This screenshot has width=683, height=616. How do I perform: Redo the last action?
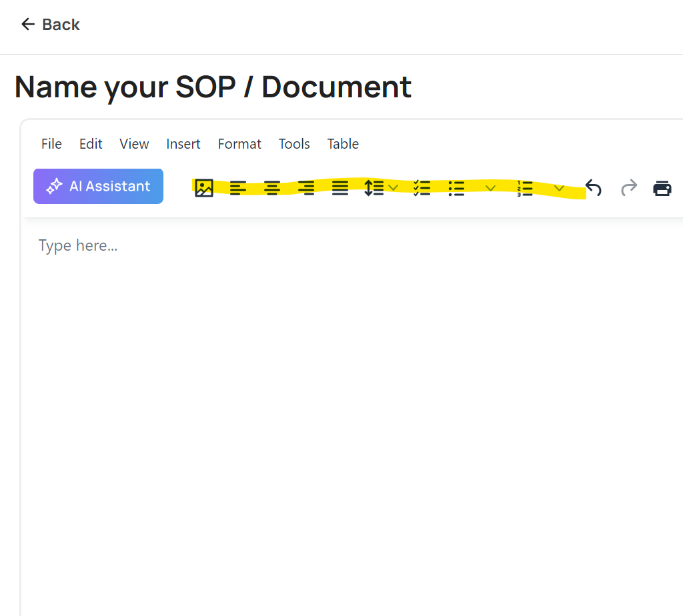[x=629, y=188]
